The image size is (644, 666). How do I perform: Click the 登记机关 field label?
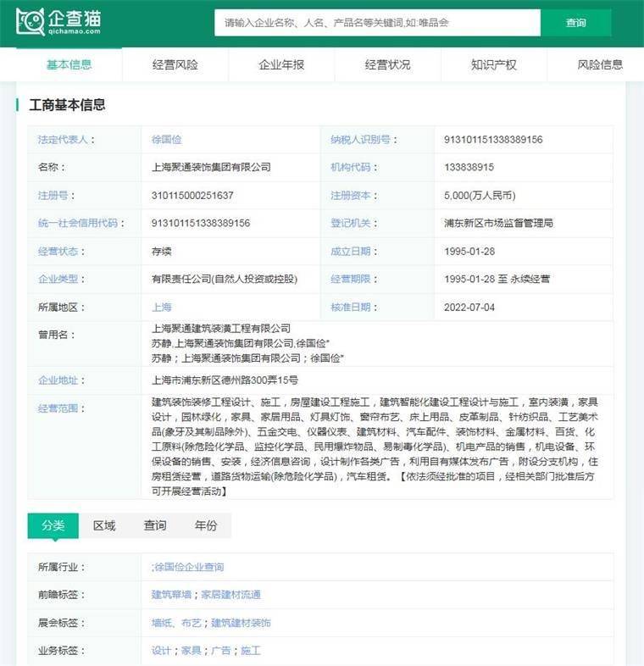point(353,223)
